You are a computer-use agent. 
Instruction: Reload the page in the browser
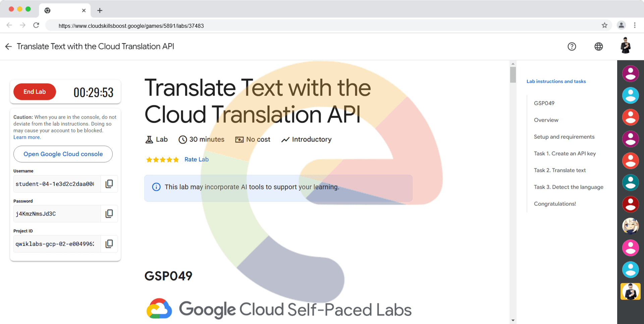coord(36,25)
